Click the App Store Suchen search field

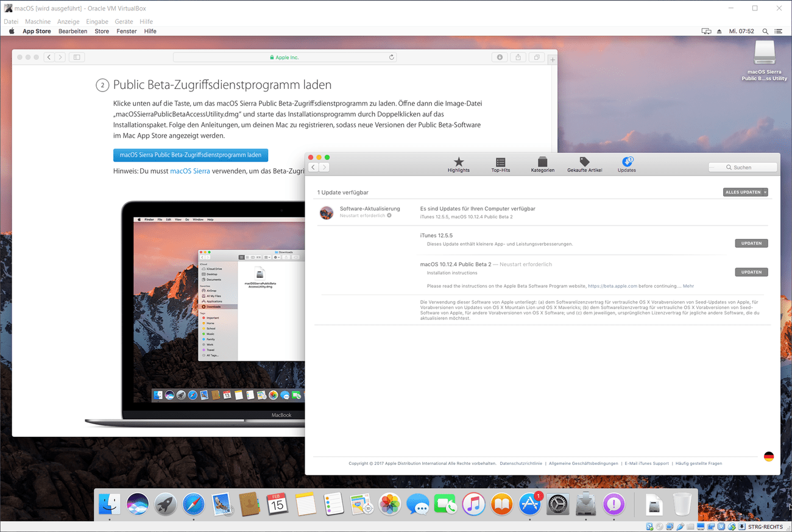(x=743, y=167)
